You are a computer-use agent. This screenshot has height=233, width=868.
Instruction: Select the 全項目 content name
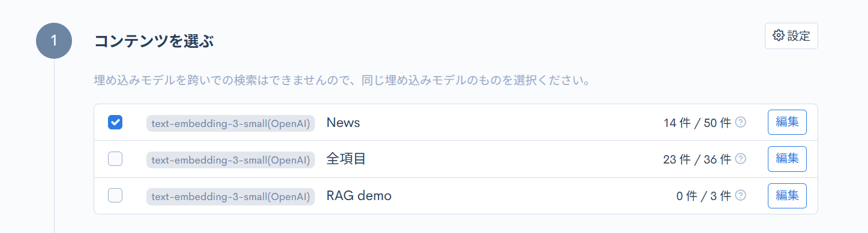[x=346, y=159]
